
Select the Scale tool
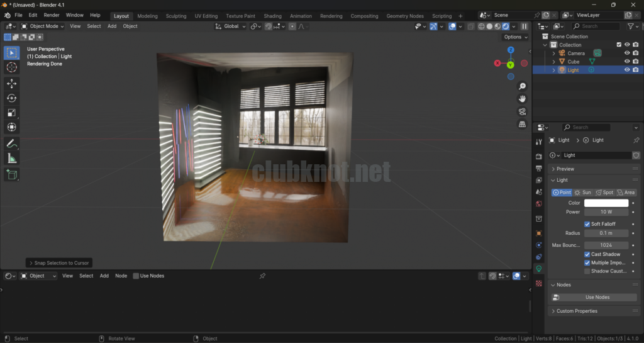[11, 113]
